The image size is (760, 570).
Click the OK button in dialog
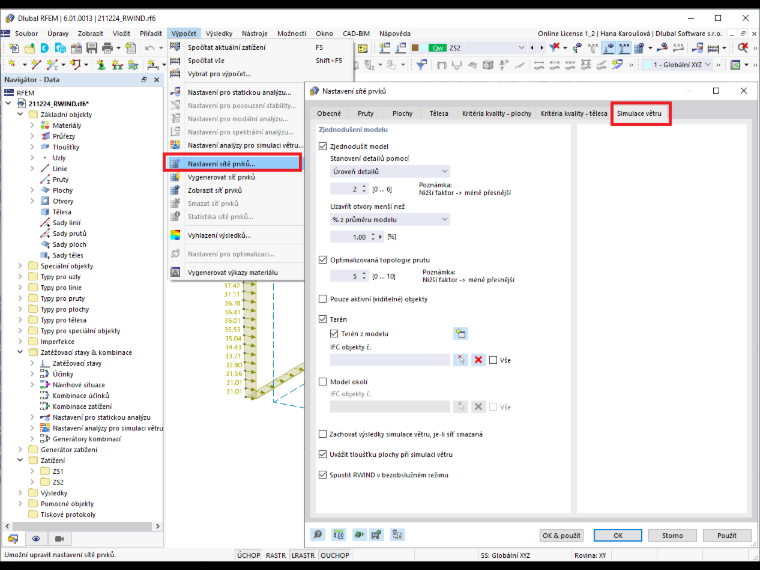[x=618, y=536]
